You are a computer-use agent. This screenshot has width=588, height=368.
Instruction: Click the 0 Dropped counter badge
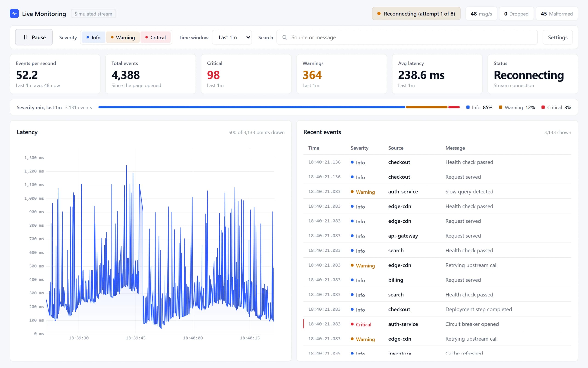516,14
